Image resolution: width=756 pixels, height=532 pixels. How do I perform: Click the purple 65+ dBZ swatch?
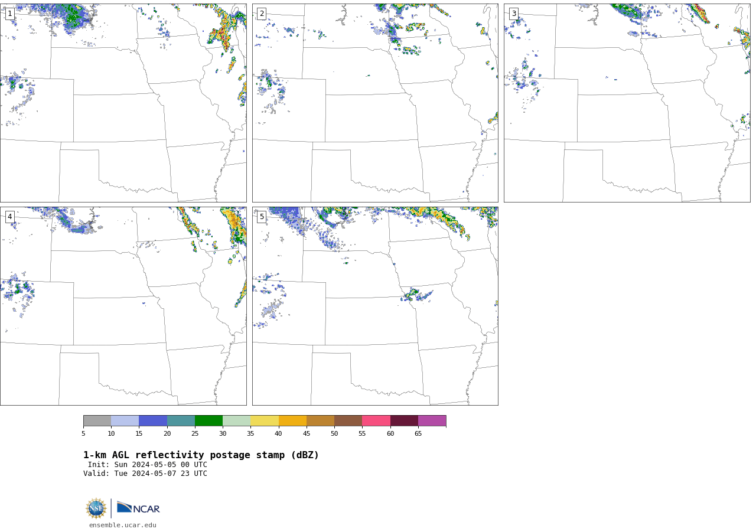tap(432, 420)
